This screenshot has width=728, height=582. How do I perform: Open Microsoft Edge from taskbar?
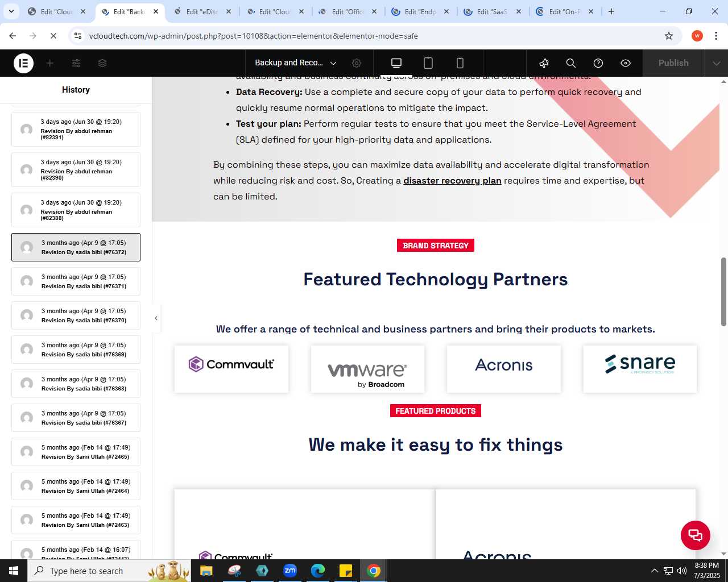[x=318, y=571]
